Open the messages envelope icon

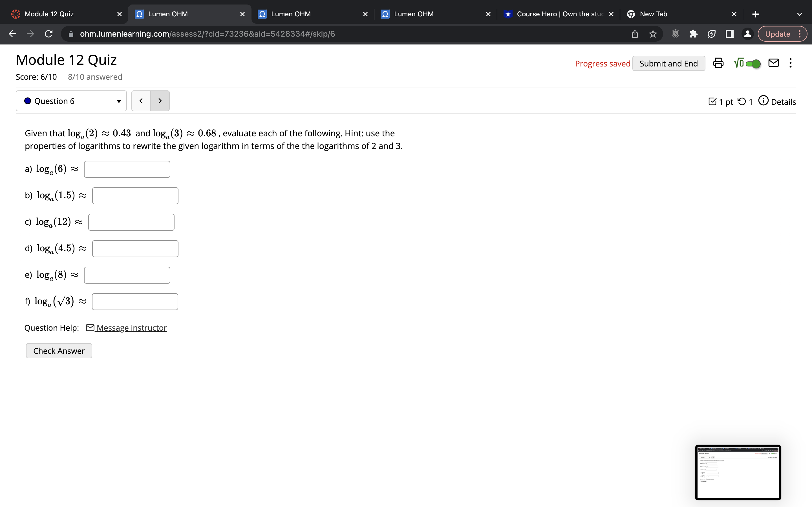(x=773, y=63)
